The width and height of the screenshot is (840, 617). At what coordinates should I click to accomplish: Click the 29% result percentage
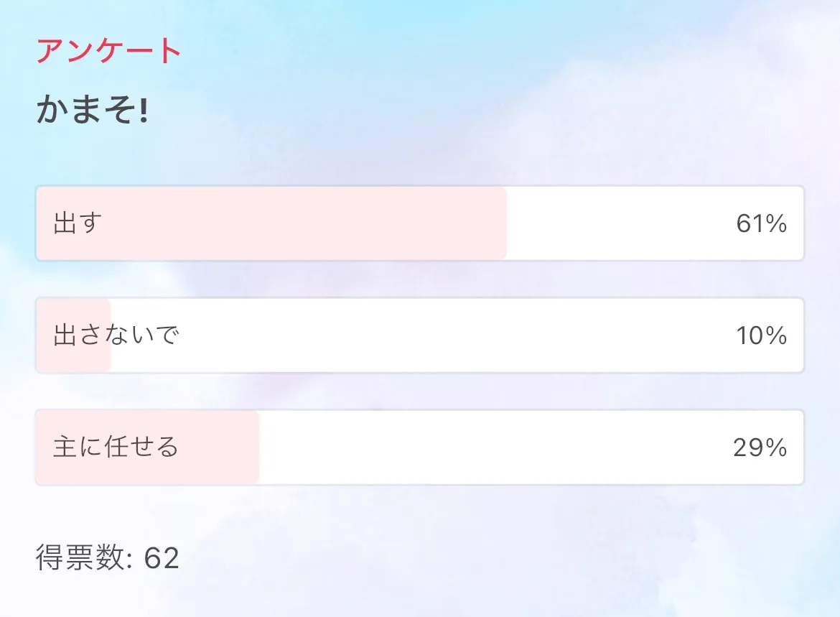tap(760, 447)
